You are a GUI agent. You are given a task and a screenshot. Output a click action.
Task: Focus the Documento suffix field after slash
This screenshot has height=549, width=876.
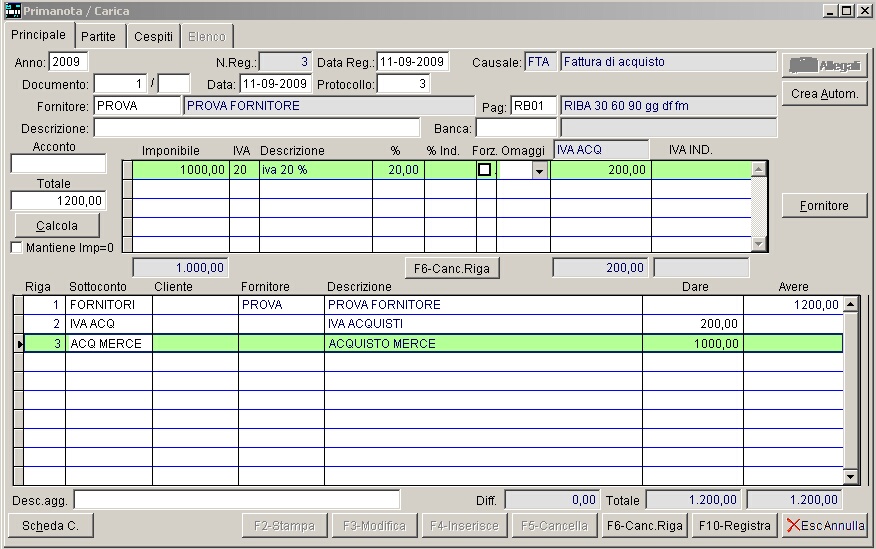(x=174, y=84)
